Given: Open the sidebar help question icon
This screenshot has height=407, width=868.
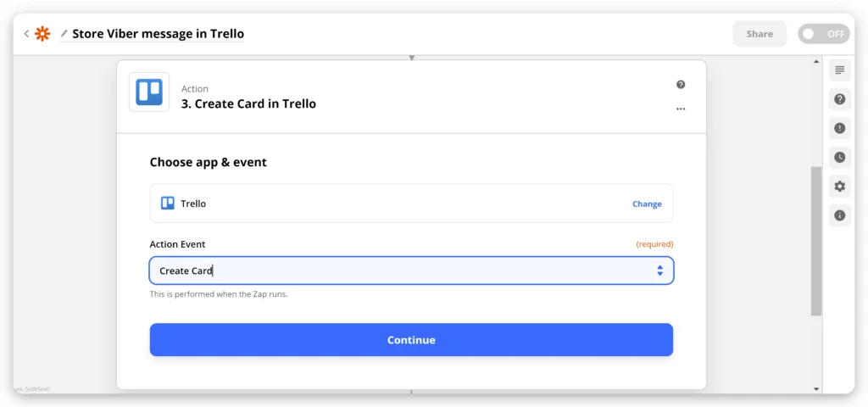Looking at the screenshot, I should click(839, 99).
